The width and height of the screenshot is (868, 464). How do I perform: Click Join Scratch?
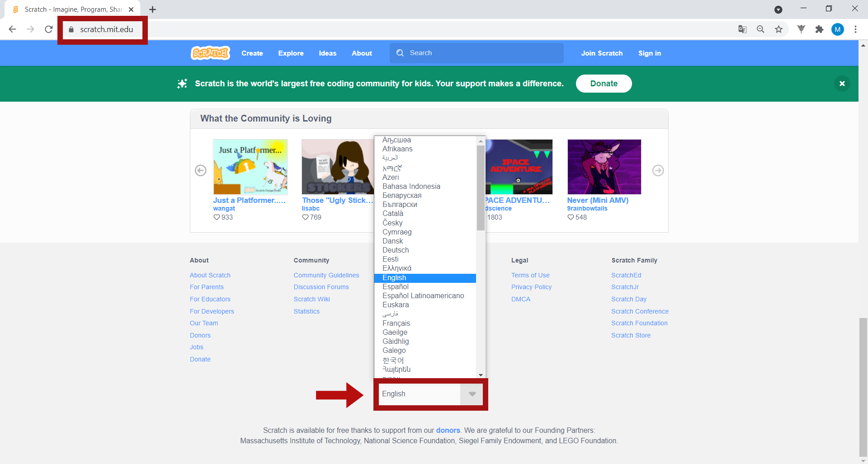602,53
